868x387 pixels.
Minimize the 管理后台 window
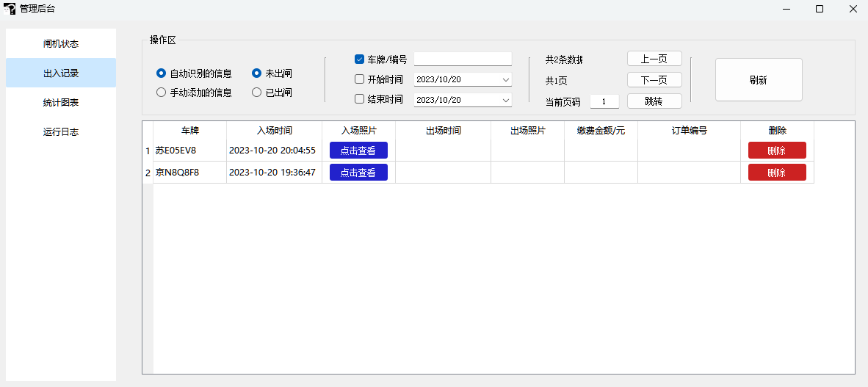tap(786, 9)
